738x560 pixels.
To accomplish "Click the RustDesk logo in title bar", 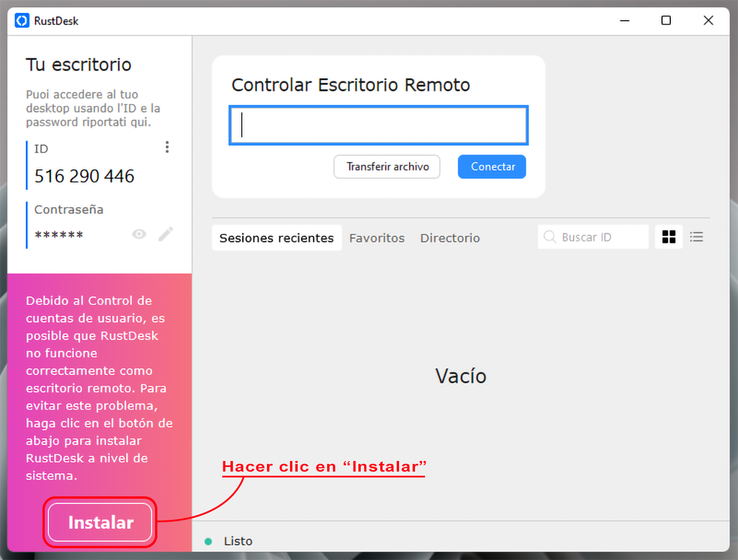I will 22,21.
